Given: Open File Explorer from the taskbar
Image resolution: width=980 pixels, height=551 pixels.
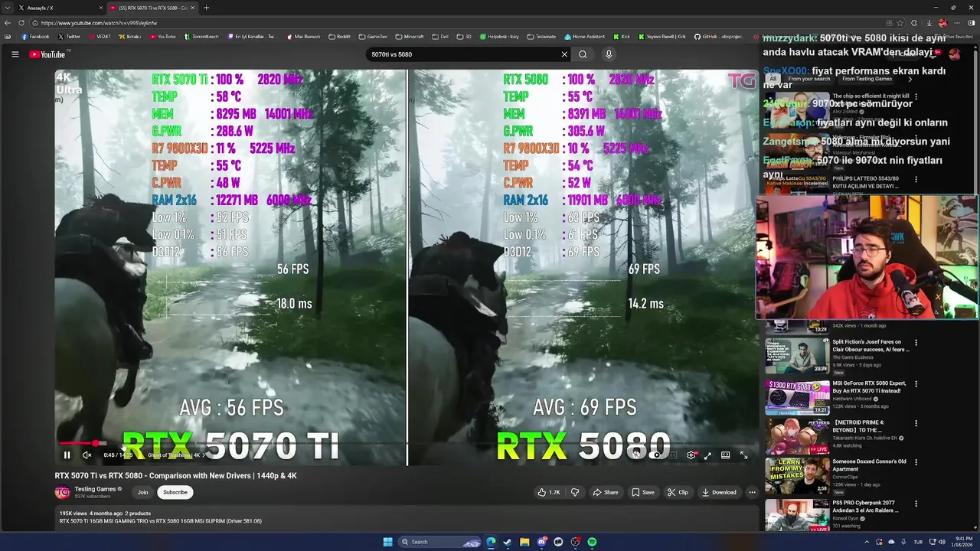Looking at the screenshot, I should click(524, 542).
